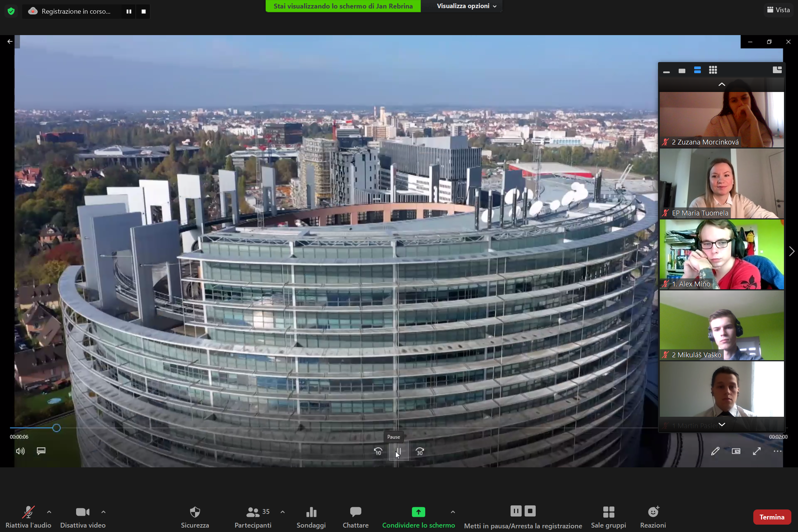Image resolution: width=798 pixels, height=532 pixels.
Task: Click total duration 00:02:00
Action: tap(778, 437)
